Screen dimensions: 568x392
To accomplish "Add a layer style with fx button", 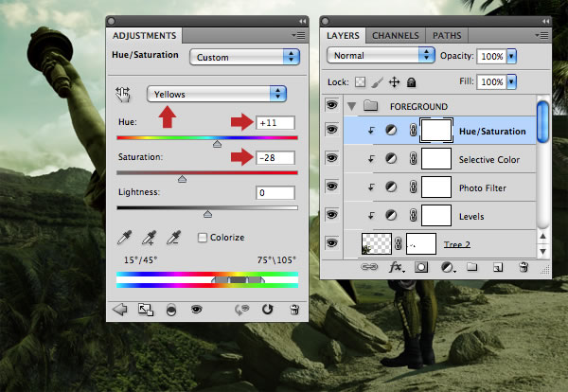I will pos(397,268).
